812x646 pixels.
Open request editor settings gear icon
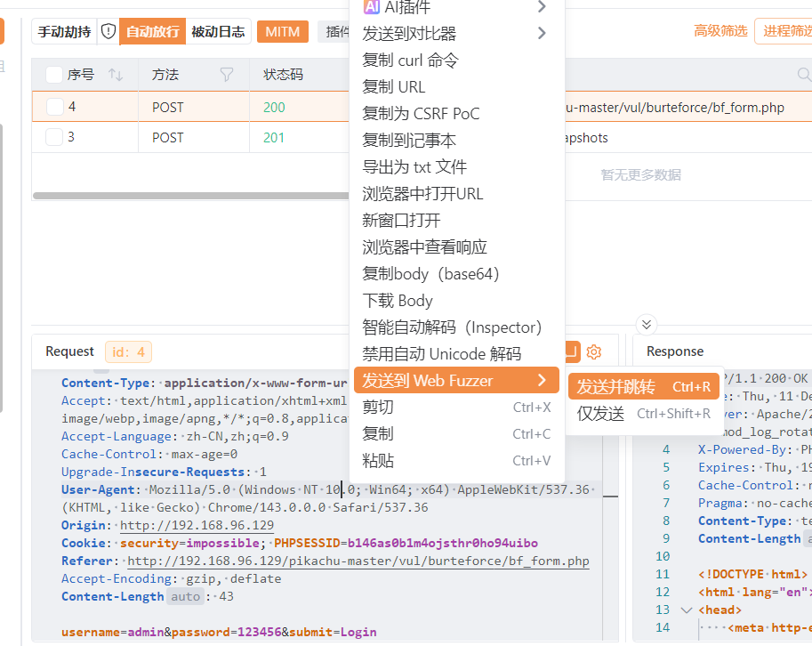593,351
